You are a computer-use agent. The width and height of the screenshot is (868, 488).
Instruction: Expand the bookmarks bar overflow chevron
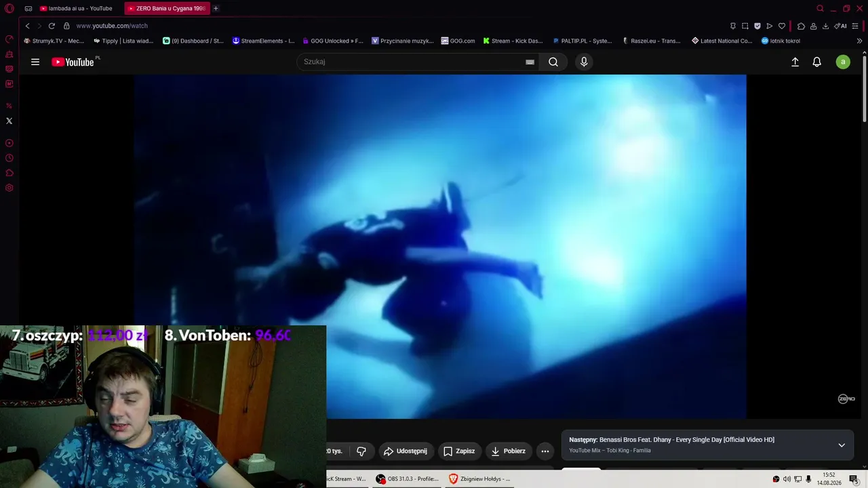point(859,41)
